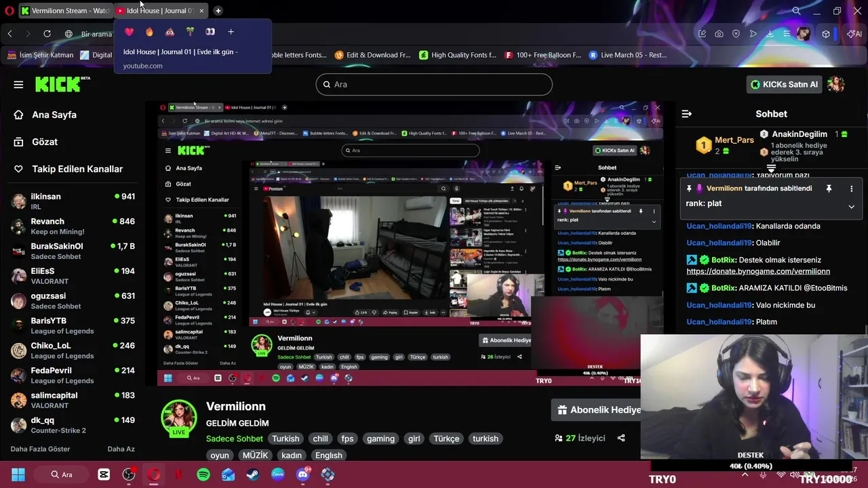Reload the page with the refresh icon
Viewport: 868px width, 488px height.
click(x=47, y=34)
